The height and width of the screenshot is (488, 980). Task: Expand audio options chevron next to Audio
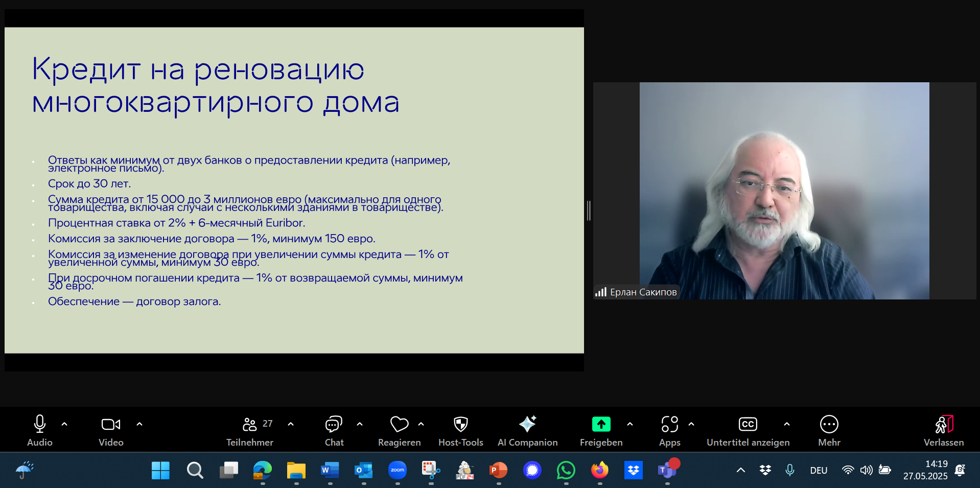pos(64,424)
